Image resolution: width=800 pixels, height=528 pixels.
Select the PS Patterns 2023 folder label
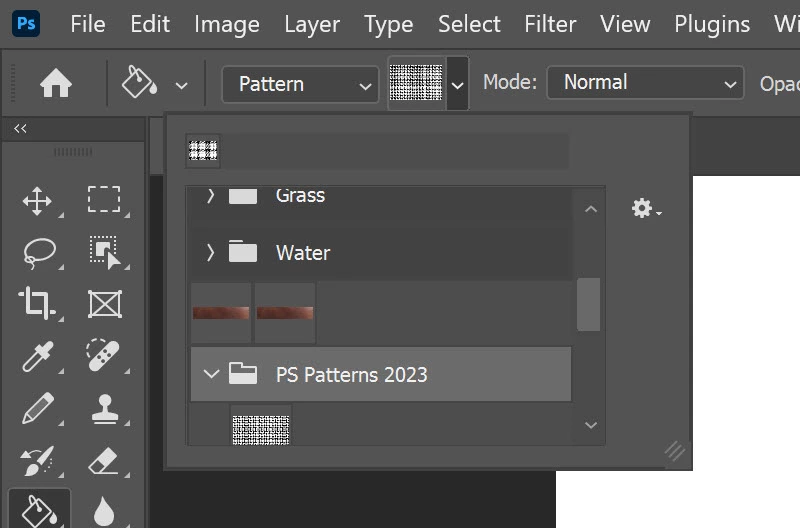tap(352, 375)
